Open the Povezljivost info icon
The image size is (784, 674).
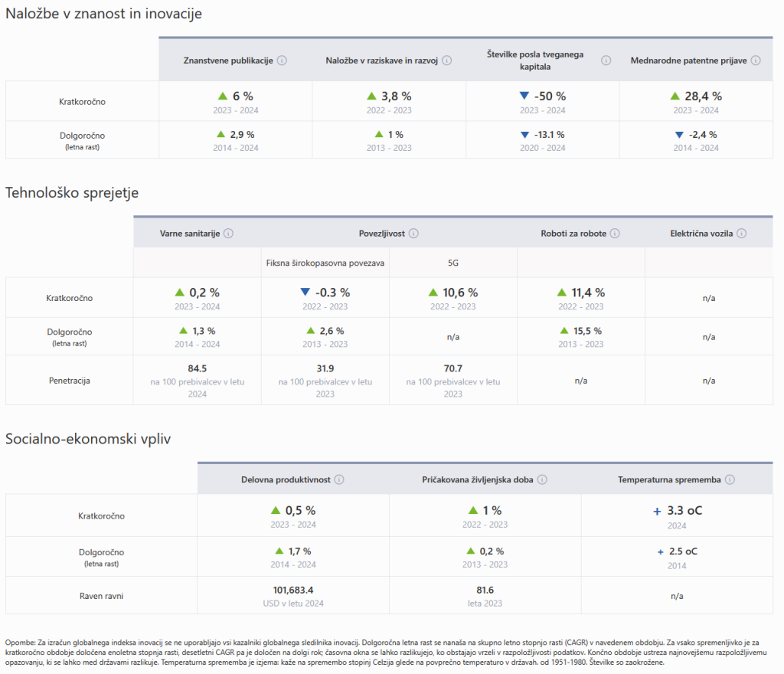411,234
